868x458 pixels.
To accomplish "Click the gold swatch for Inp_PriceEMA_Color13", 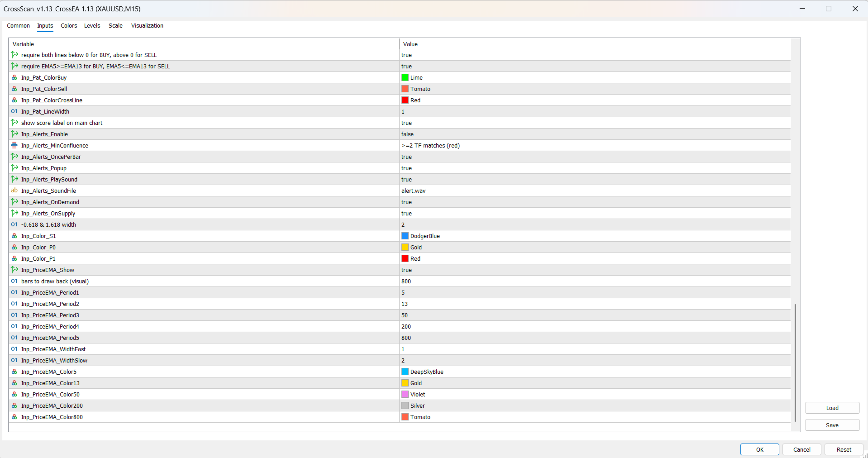I will pos(405,383).
